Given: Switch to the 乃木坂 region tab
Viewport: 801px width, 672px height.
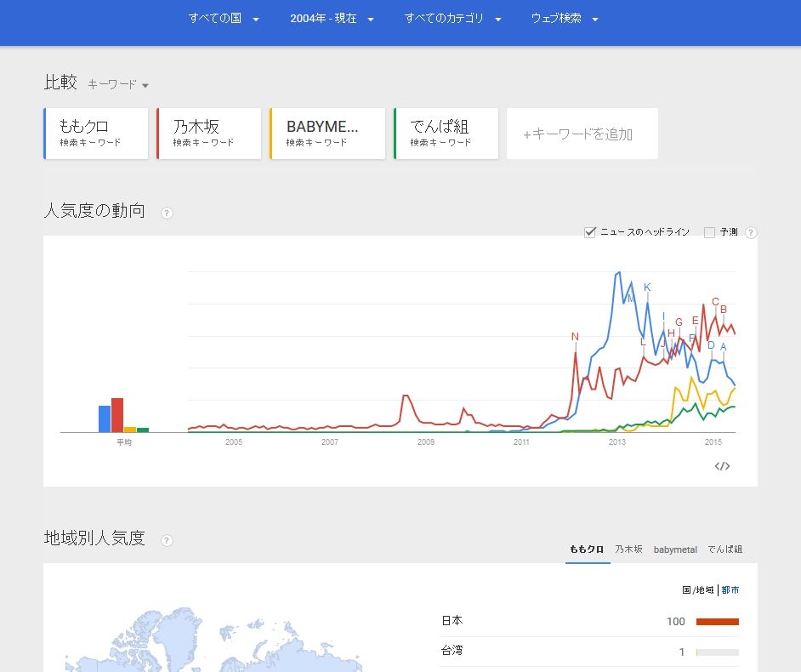Looking at the screenshot, I should [628, 550].
